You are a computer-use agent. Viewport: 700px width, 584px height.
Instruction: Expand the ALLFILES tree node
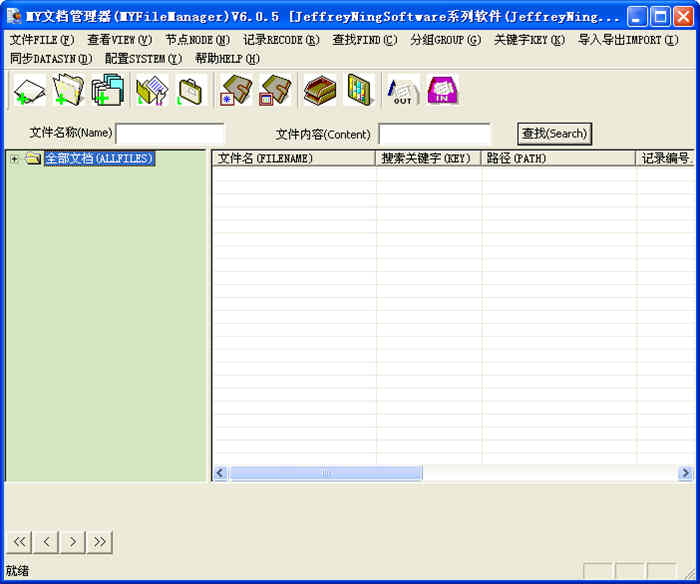[14, 159]
